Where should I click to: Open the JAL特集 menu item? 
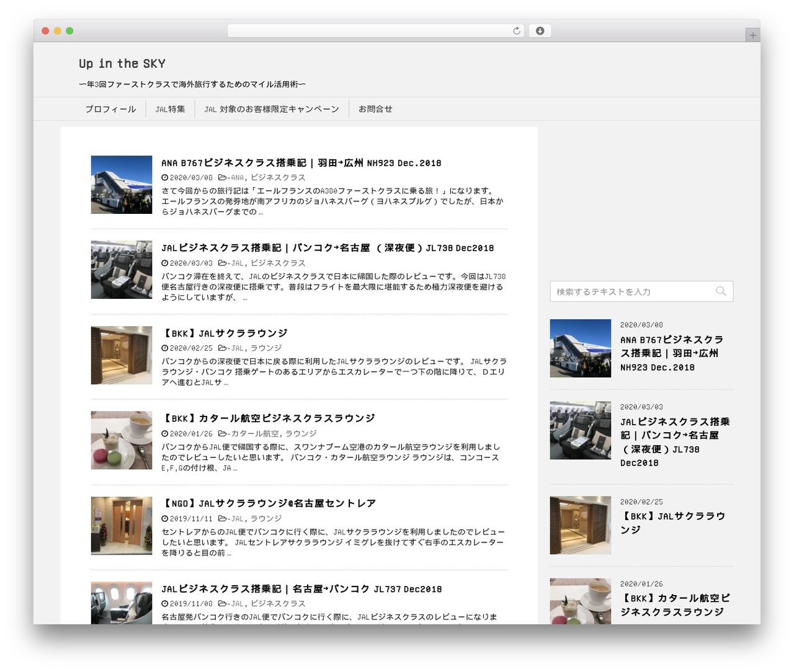coord(170,109)
